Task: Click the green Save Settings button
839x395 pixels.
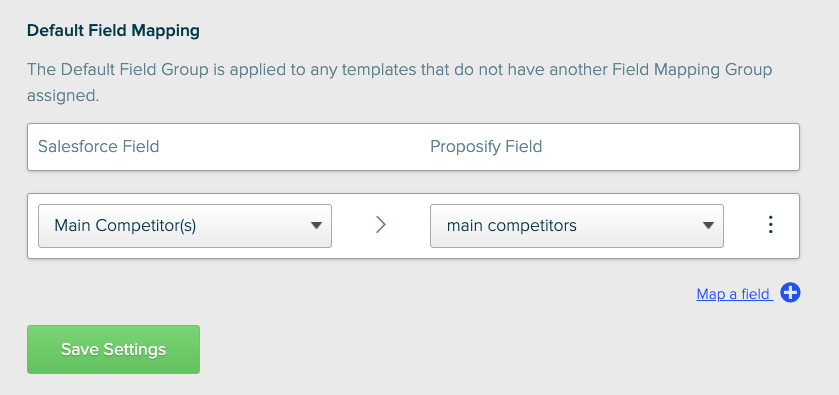Action: [x=113, y=349]
